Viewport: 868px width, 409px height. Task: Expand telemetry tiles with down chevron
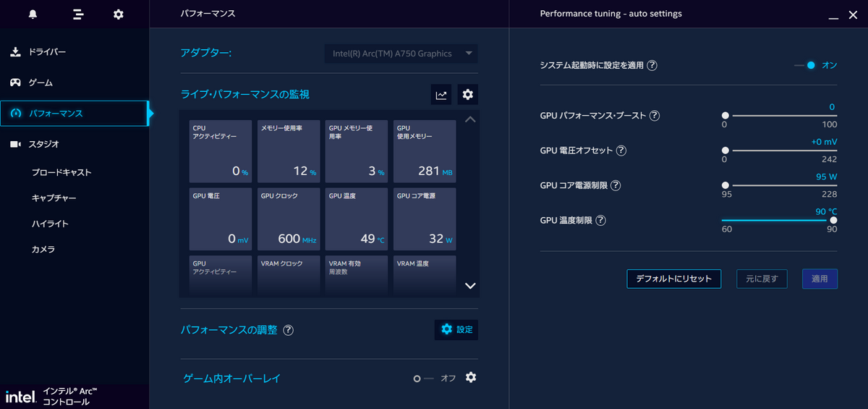[x=470, y=286]
